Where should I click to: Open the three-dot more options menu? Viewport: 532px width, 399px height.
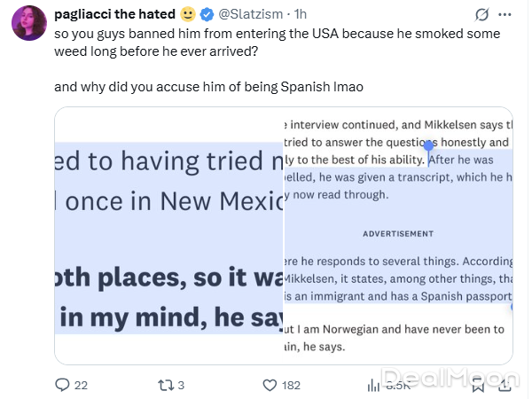(x=505, y=14)
